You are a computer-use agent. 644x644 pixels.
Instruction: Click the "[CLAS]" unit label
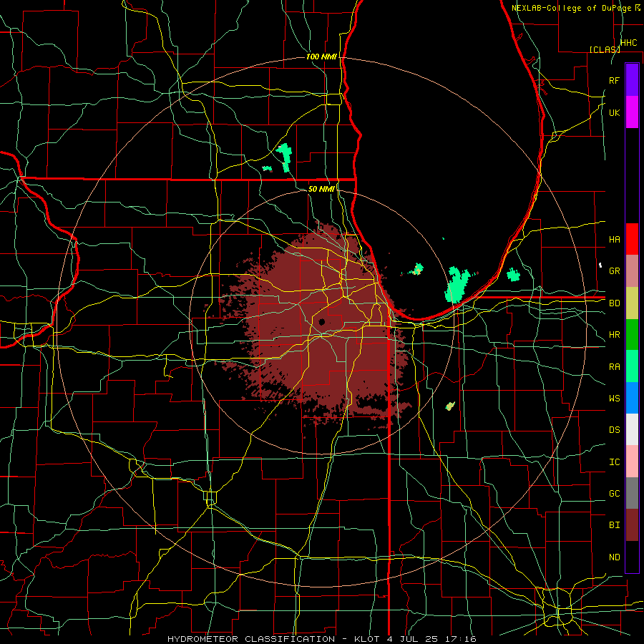605,49
